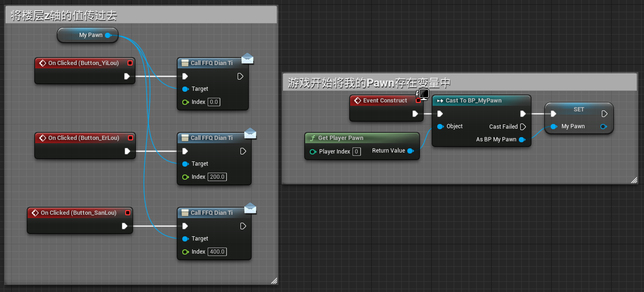Click the On Clicked (Button_SanLou) delegate pin
This screenshot has width=644, height=292.
(127, 212)
